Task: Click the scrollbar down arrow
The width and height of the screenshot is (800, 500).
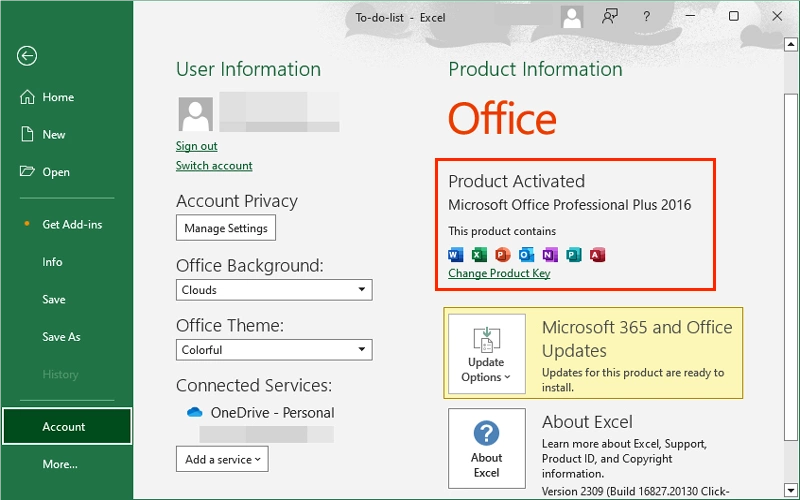Action: [x=791, y=490]
